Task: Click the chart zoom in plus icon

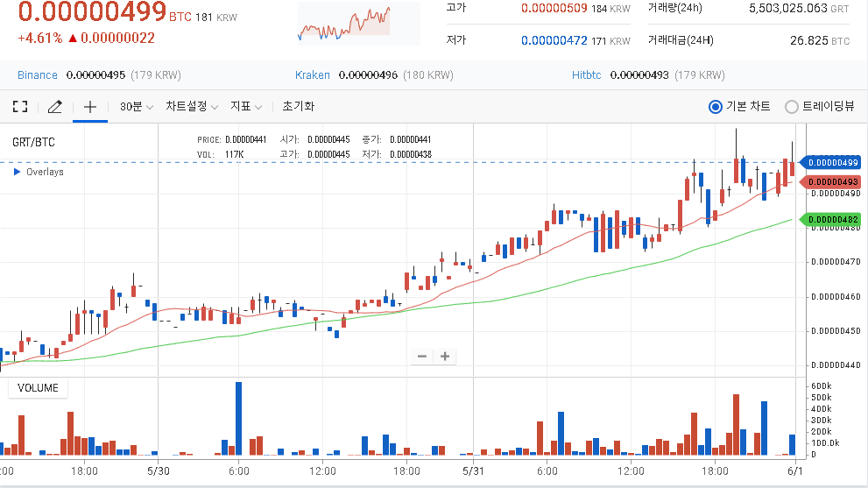Action: (x=445, y=356)
